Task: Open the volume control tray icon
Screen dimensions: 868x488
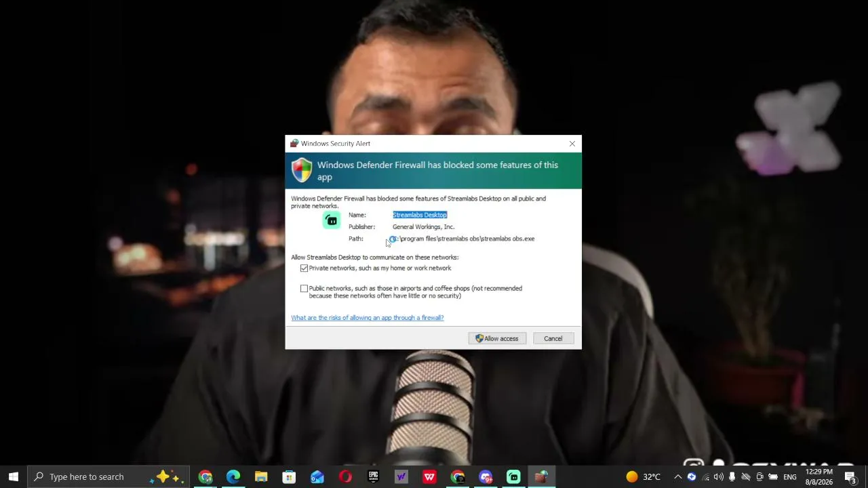Action: pyautogui.click(x=719, y=476)
